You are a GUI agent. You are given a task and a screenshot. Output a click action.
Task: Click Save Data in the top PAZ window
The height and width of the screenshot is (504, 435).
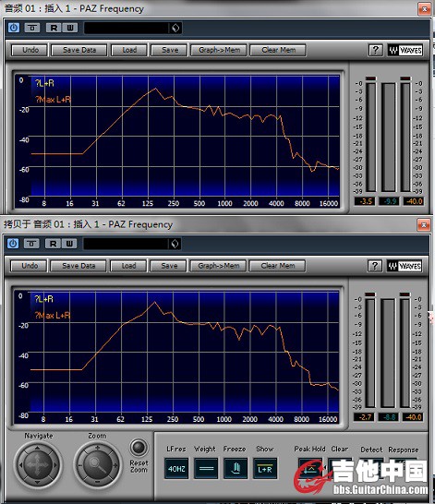pos(79,50)
